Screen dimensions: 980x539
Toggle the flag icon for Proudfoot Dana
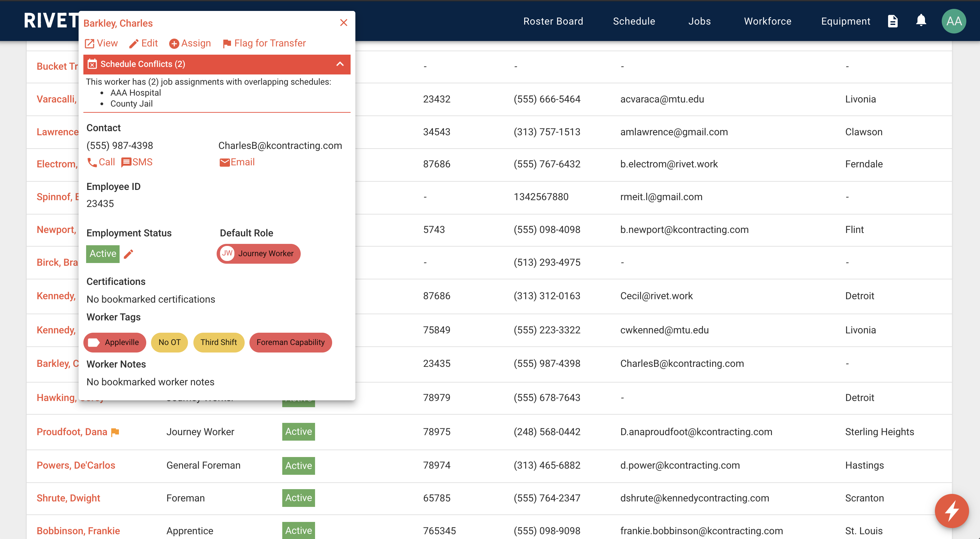pos(116,431)
